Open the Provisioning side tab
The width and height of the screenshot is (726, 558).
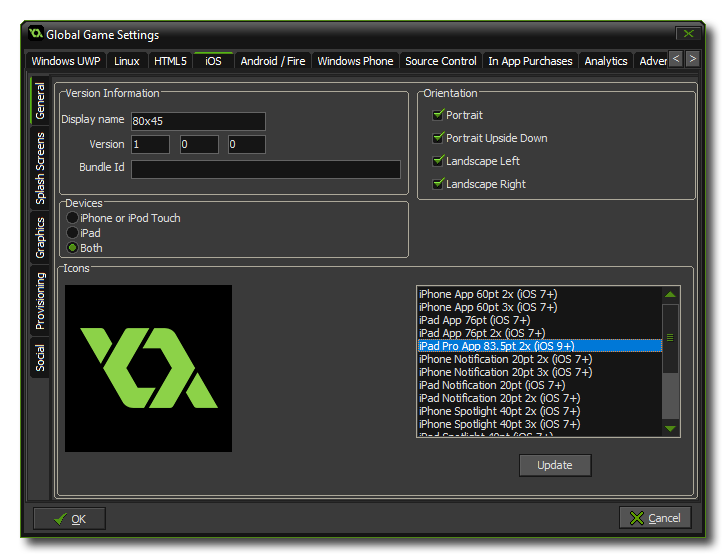[41, 300]
